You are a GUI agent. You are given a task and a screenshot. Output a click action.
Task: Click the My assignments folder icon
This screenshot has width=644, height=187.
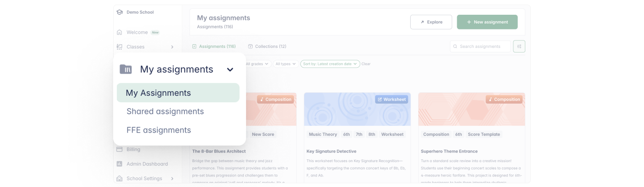[126, 69]
